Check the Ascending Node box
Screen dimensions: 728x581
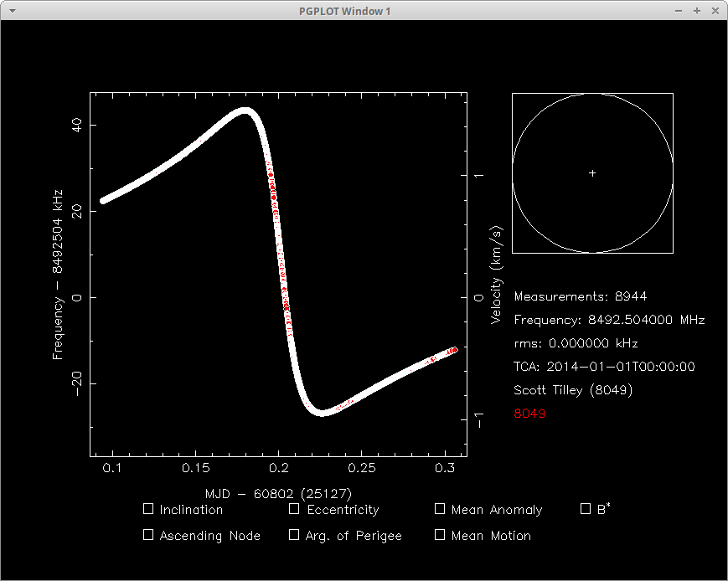click(x=147, y=534)
